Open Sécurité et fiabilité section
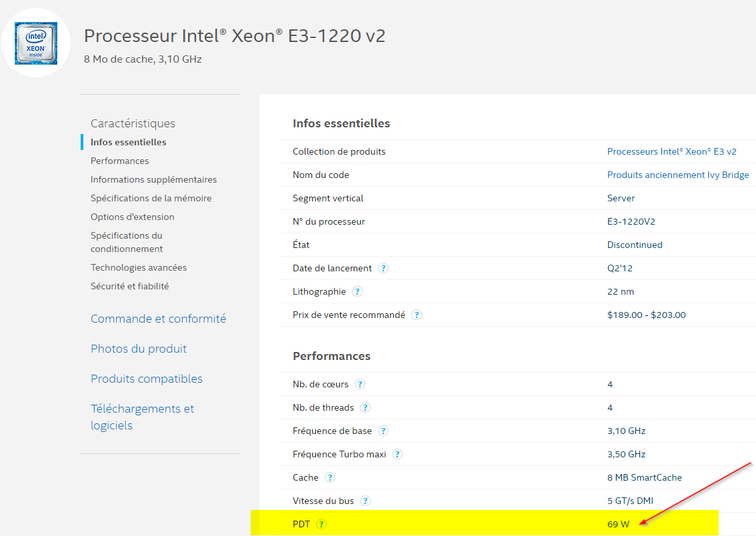The width and height of the screenshot is (756, 536). click(130, 286)
